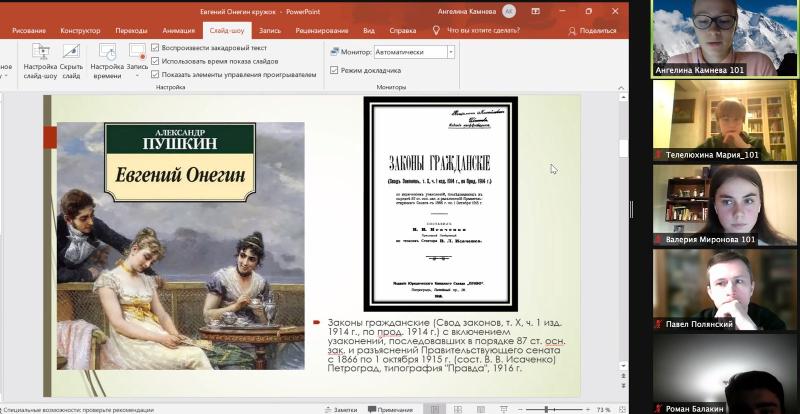Select Ангелина Камнева 101 video tile

coord(724,38)
